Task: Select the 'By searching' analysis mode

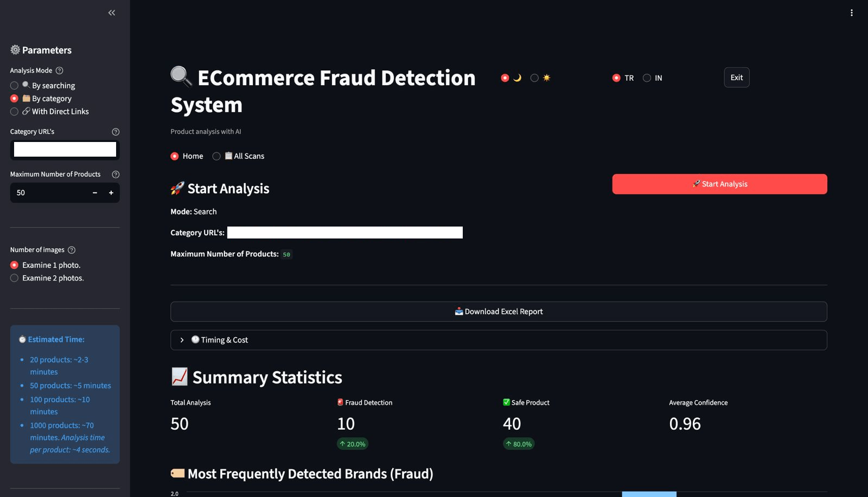Action: (14, 85)
